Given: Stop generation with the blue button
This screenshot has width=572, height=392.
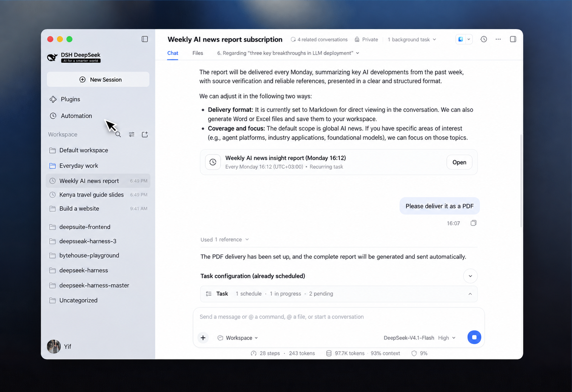Looking at the screenshot, I should point(474,337).
